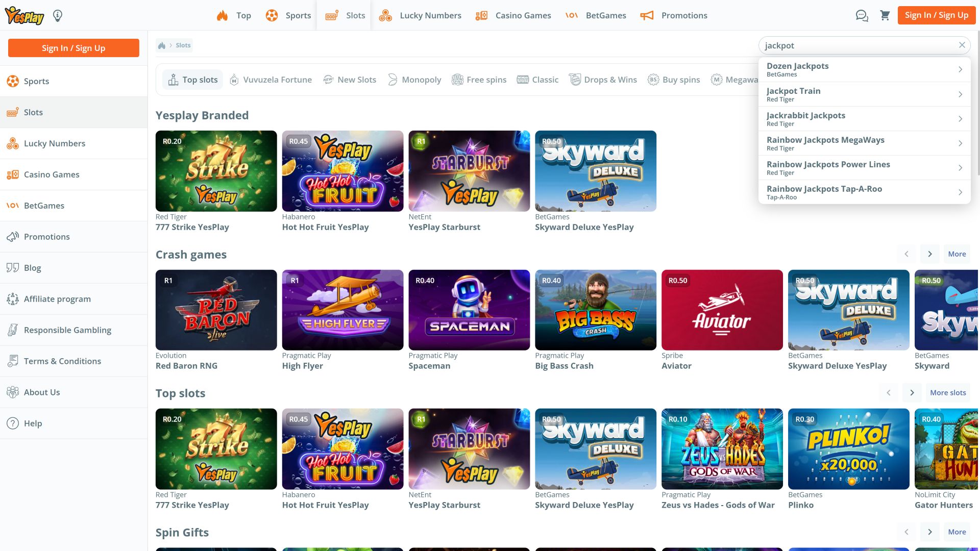Click the Help question mark icon
This screenshot has height=551, width=980.
[13, 423]
